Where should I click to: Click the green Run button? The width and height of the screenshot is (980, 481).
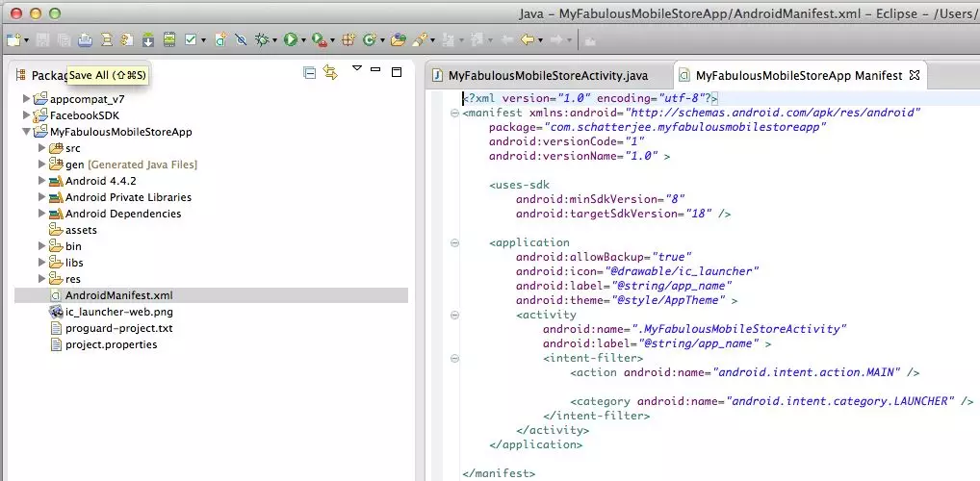tap(289, 39)
